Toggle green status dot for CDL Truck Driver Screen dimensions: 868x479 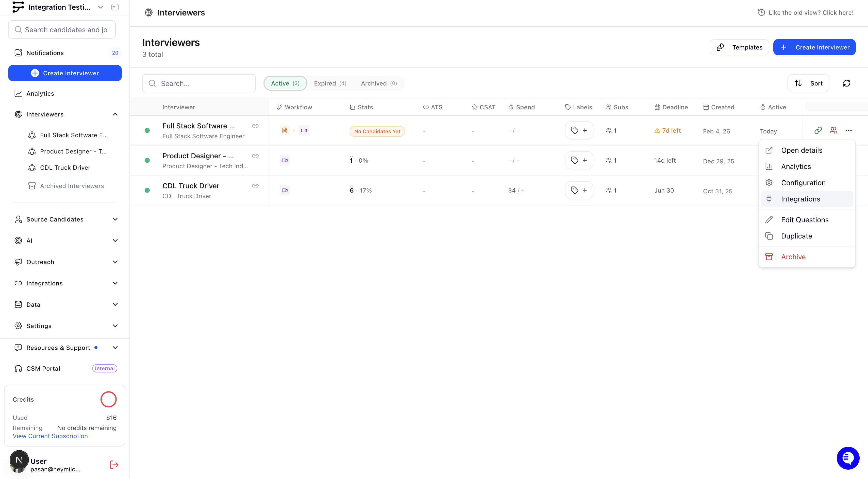[x=147, y=190]
